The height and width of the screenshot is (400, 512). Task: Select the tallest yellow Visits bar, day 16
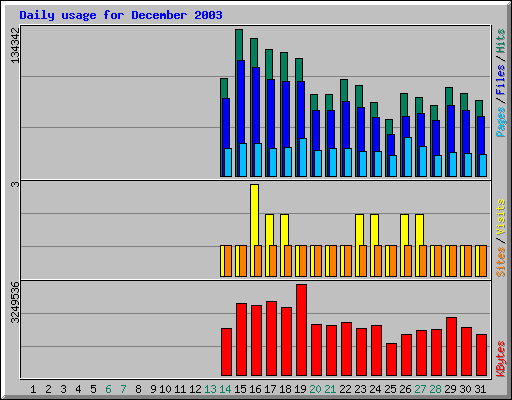tap(254, 215)
